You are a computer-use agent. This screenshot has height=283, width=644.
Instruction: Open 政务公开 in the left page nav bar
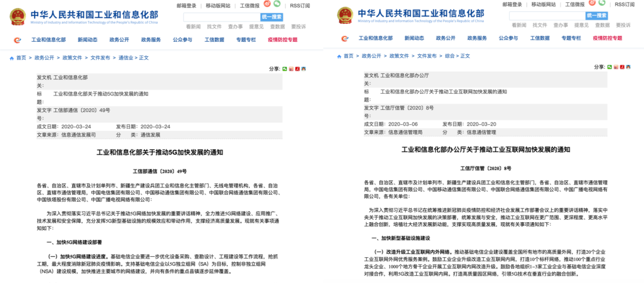119,40
